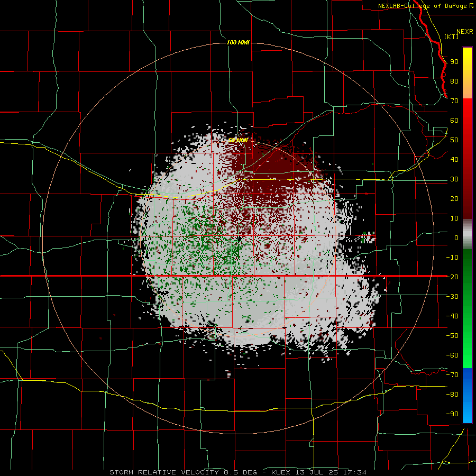Click the 30 value on the velocity scale
This screenshot has height=476, width=476.
click(x=454, y=179)
